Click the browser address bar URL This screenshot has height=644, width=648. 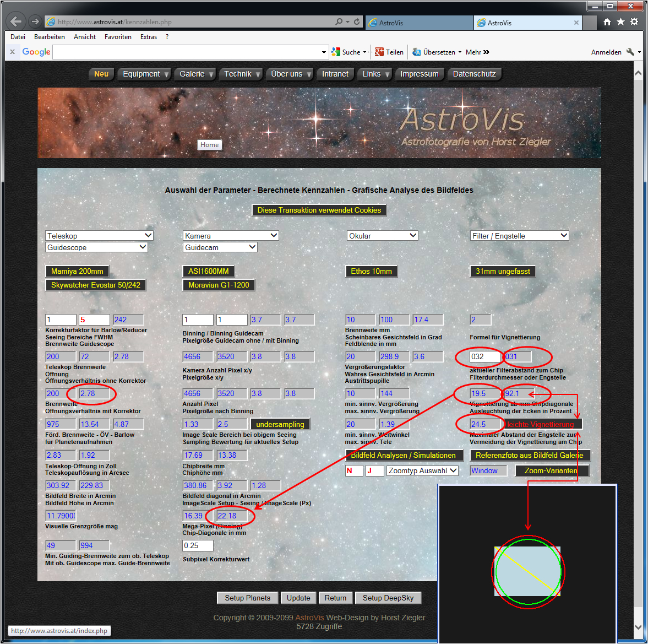point(115,22)
